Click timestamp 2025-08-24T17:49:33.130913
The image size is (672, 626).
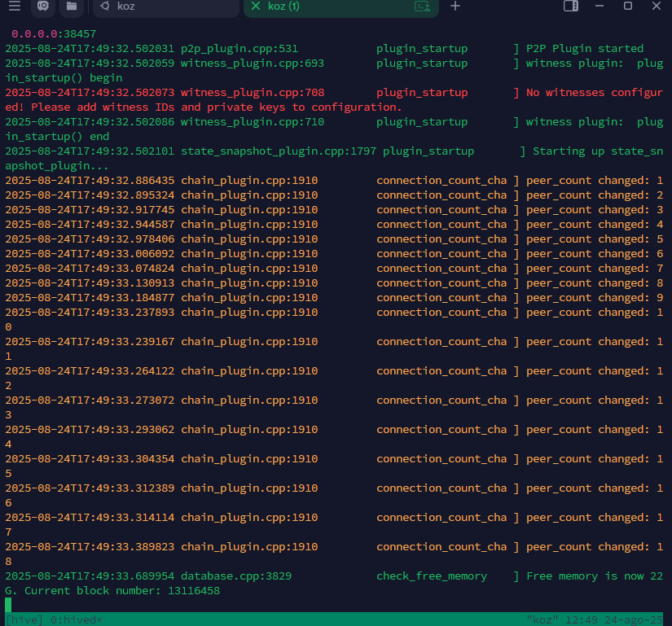(x=90, y=283)
